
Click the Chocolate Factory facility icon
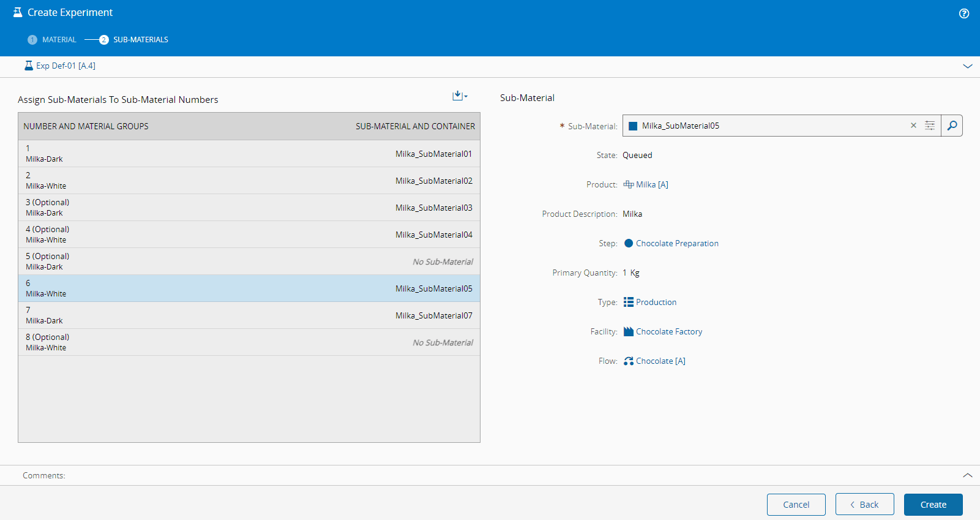pos(628,331)
